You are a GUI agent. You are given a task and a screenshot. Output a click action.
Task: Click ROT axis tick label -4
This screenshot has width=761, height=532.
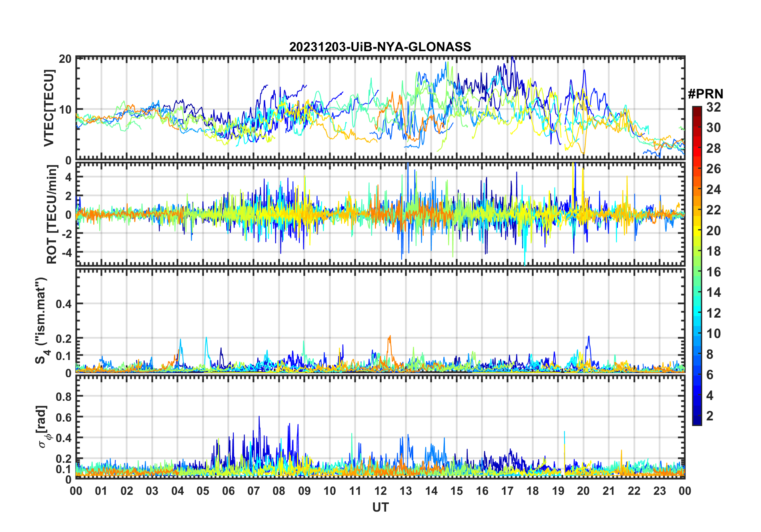click(x=66, y=253)
